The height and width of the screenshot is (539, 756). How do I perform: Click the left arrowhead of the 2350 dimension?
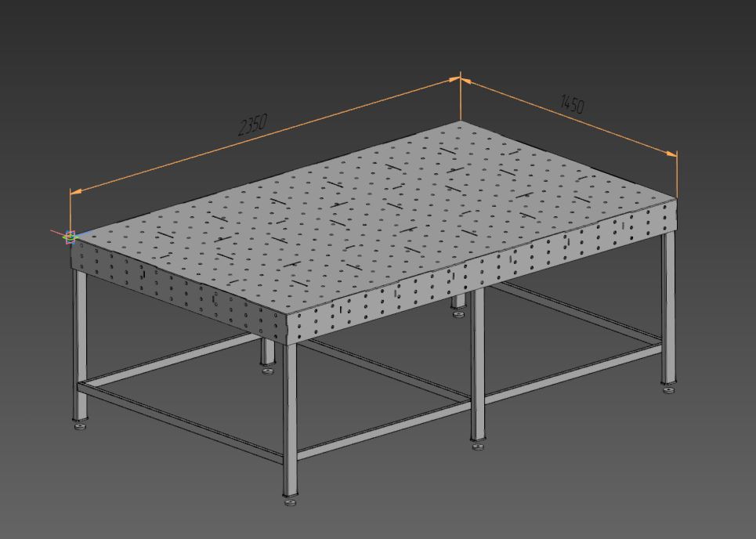pos(73,192)
